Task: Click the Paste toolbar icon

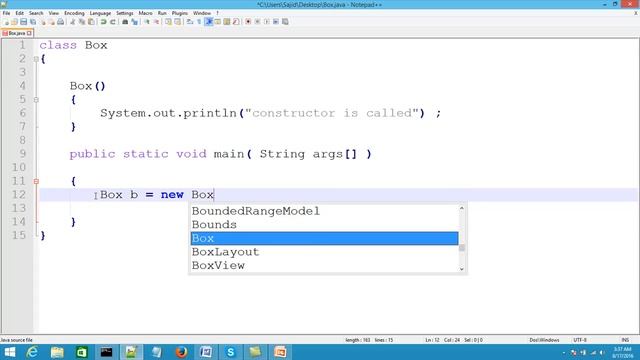Action: pyautogui.click(x=91, y=22)
